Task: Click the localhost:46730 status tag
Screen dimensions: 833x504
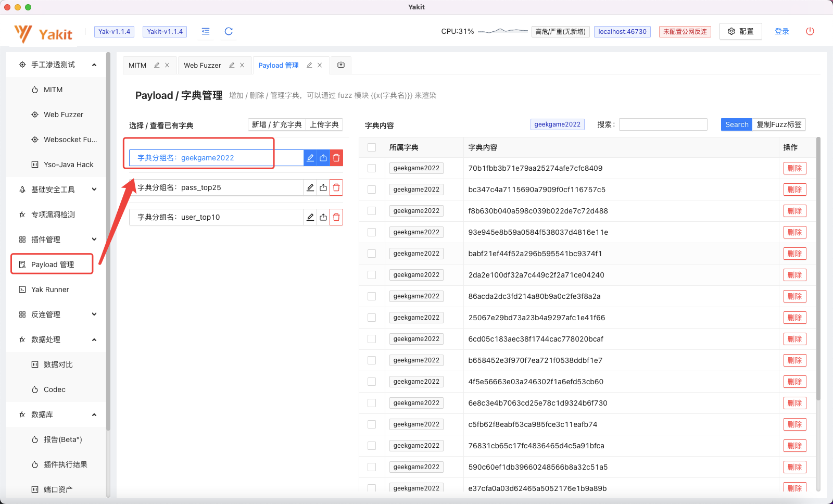Action: [622, 32]
